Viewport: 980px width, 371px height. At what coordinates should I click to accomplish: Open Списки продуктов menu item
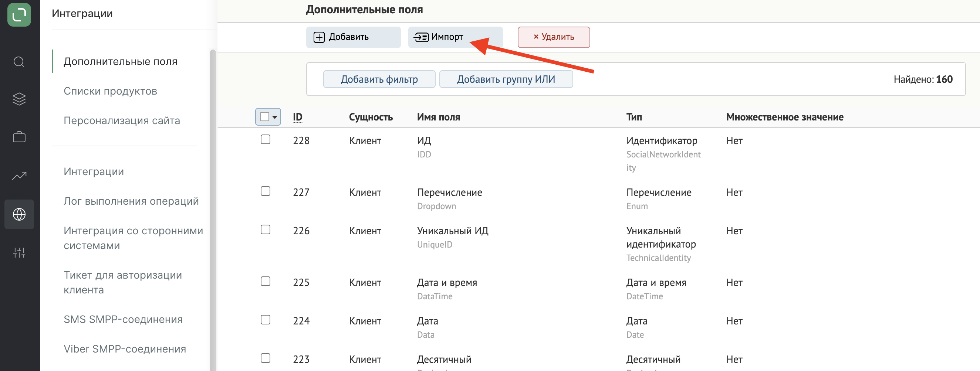coord(110,91)
